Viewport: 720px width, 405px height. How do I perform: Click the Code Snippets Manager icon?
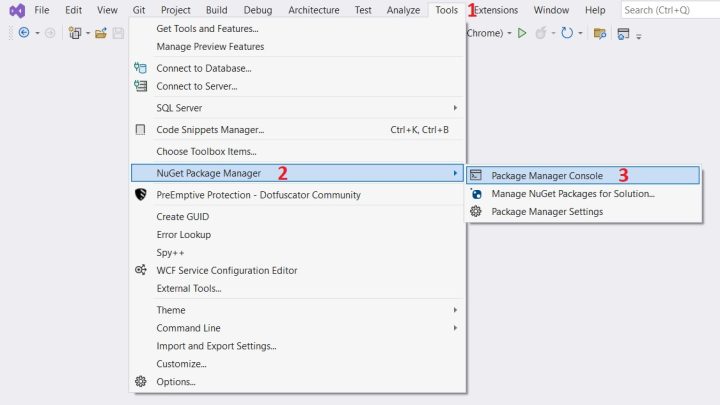point(141,129)
